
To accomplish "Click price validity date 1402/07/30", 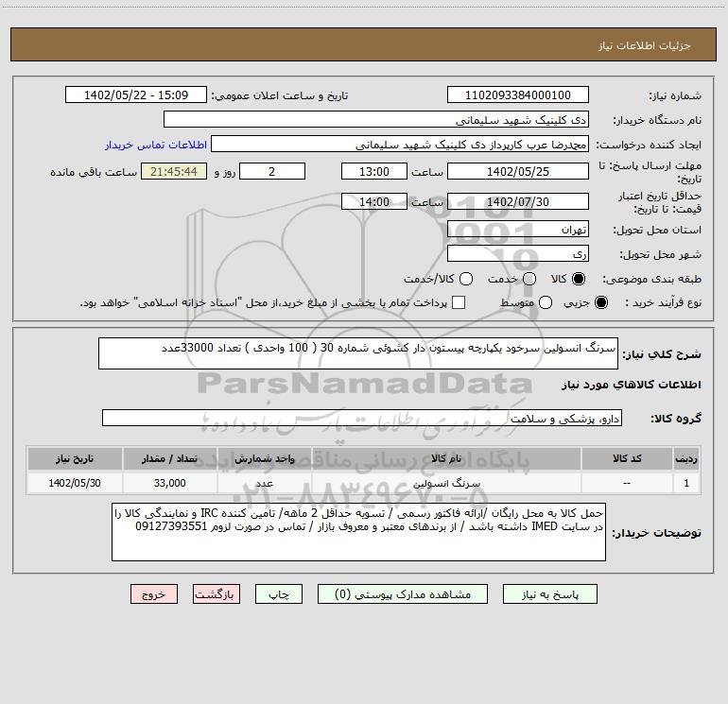I will (x=518, y=201).
